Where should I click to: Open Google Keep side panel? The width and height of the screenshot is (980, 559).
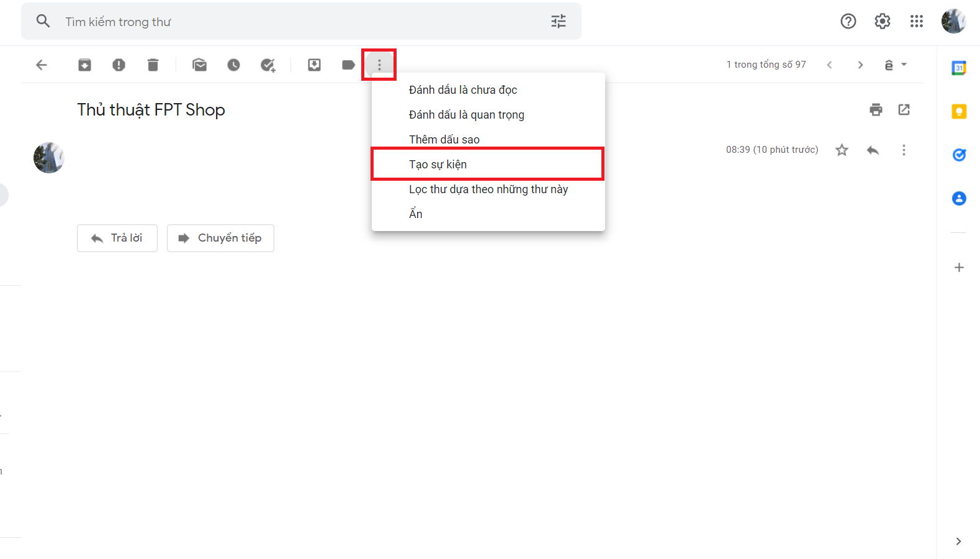pos(959,111)
